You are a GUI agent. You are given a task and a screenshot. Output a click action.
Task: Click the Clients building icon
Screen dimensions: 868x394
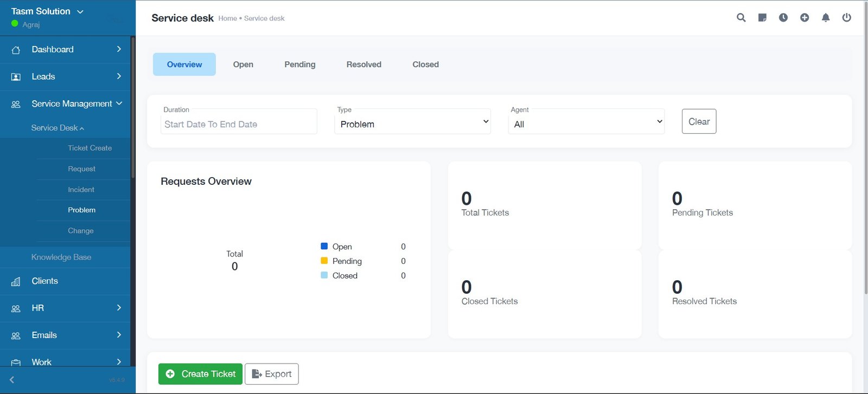point(16,281)
